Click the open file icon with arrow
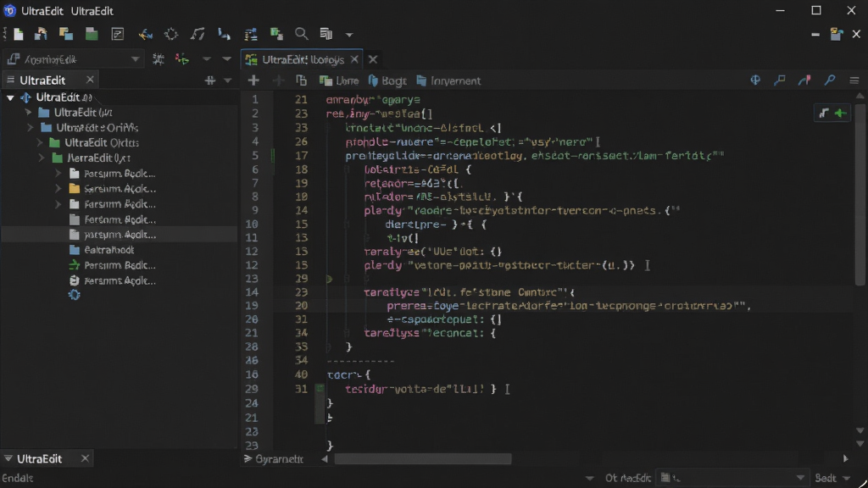The width and height of the screenshot is (868, 488). pyautogui.click(x=41, y=34)
